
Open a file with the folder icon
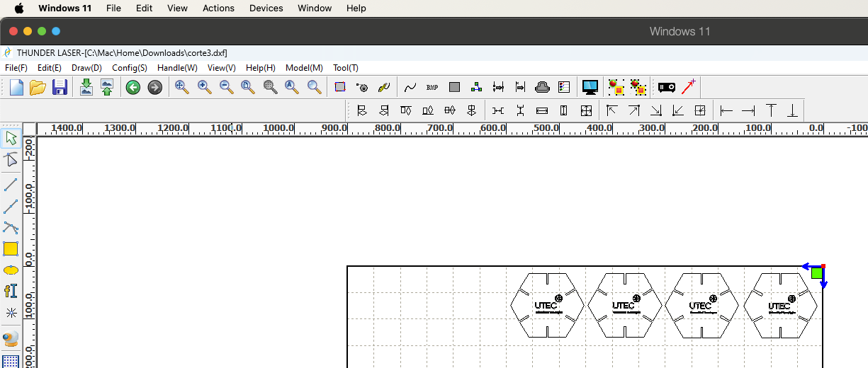coord(38,87)
